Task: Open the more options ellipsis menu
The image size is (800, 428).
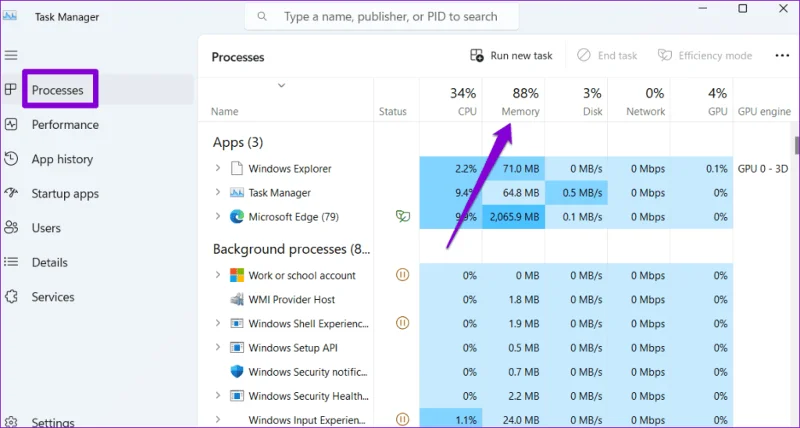Action: pyautogui.click(x=782, y=56)
